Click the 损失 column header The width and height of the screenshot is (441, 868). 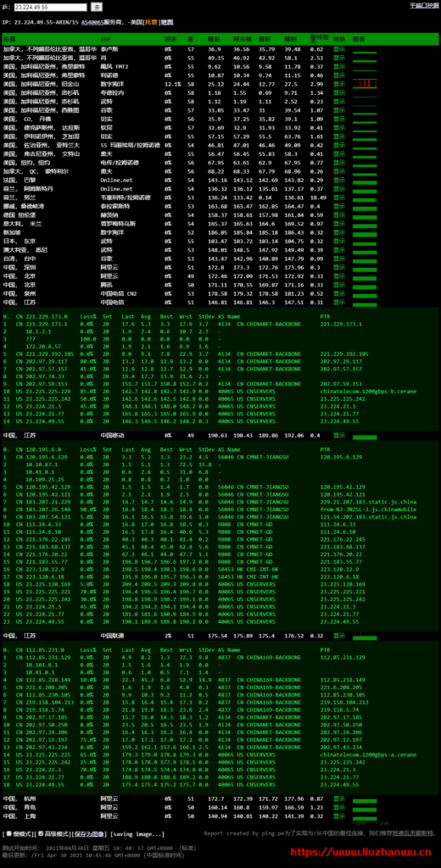coord(170,39)
